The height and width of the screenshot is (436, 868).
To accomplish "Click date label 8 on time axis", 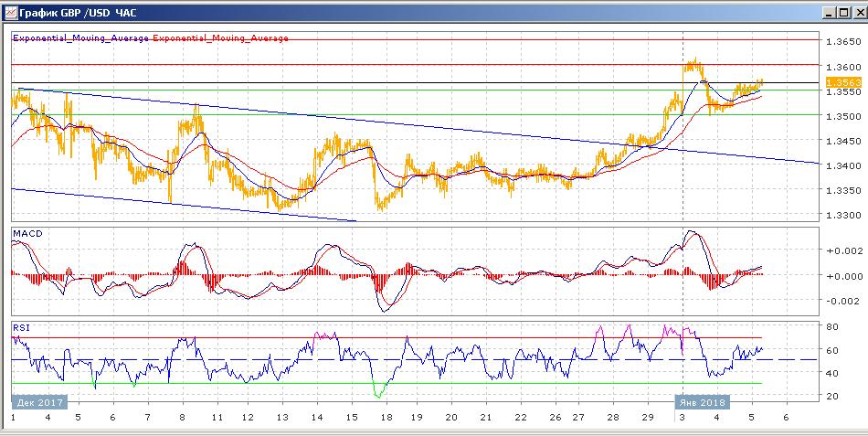I will [182, 418].
